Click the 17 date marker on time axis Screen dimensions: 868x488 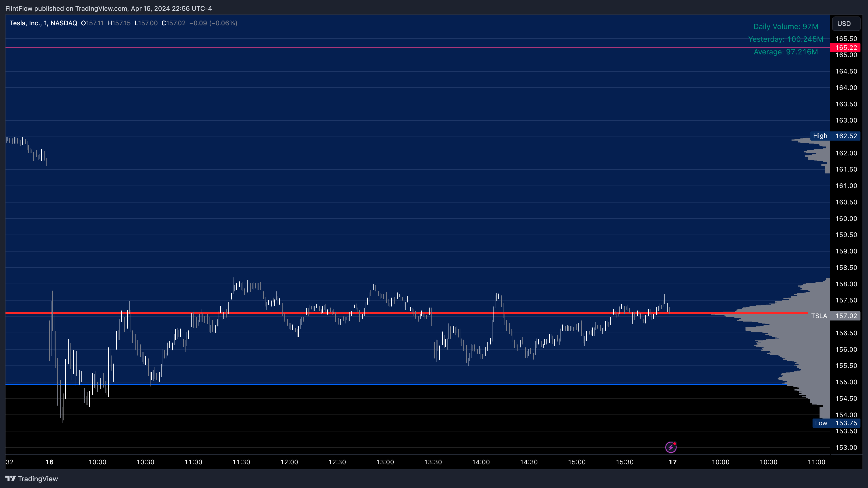pyautogui.click(x=673, y=462)
